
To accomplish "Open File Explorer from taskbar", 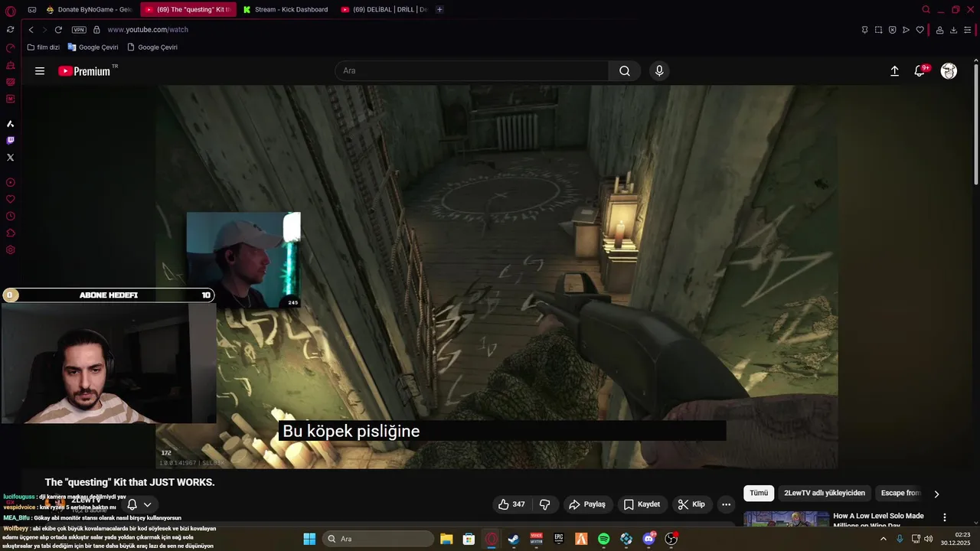I will pos(446,540).
